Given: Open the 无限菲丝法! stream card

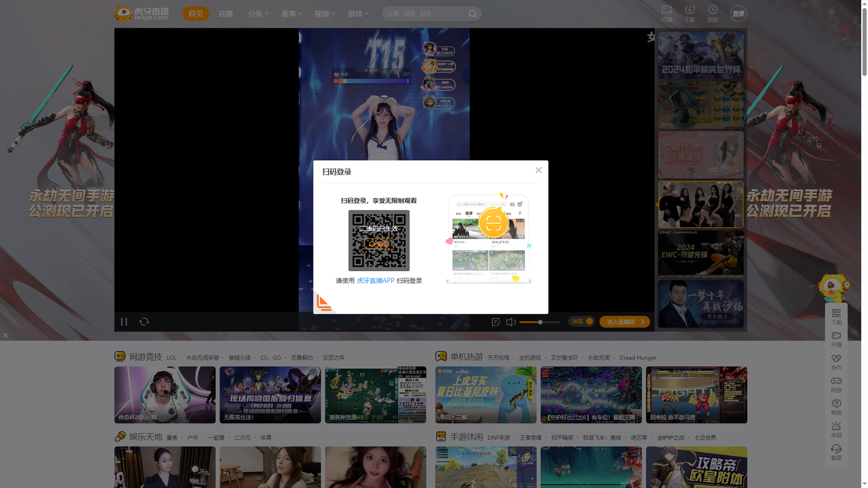Looking at the screenshot, I should pos(270,395).
